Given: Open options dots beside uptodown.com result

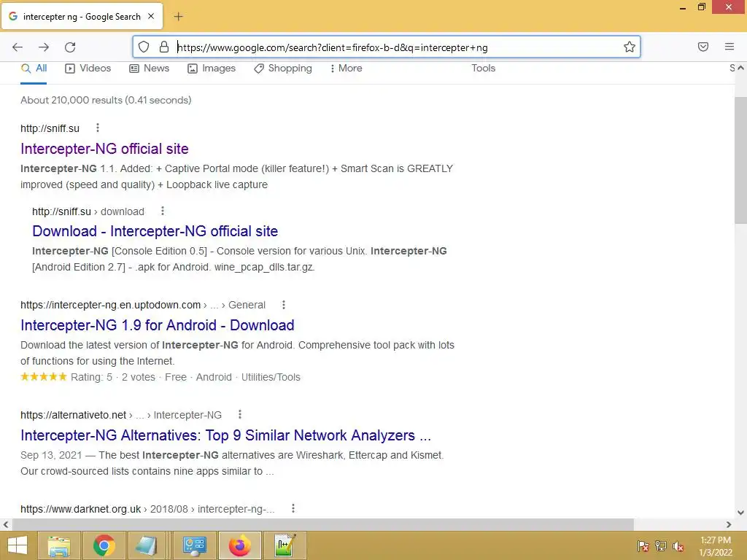Looking at the screenshot, I should [284, 305].
